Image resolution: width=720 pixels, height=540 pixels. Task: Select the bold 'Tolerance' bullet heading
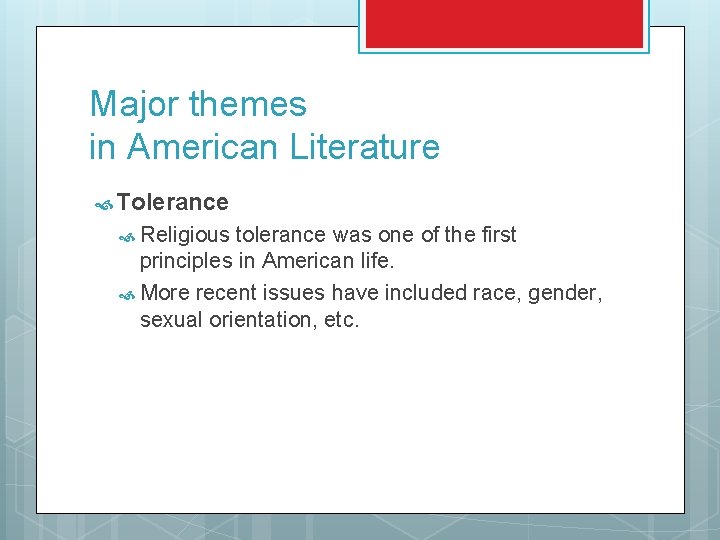coord(173,202)
